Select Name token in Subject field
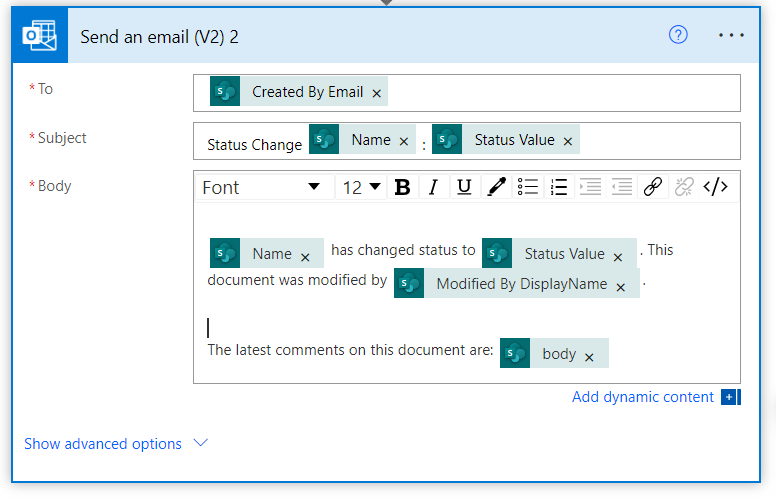 point(362,140)
